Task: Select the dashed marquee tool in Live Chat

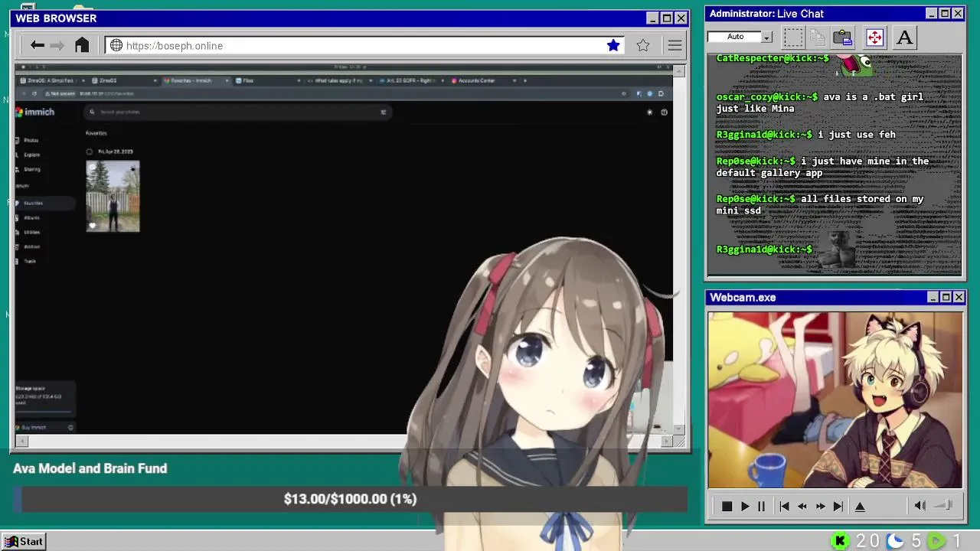Action: (x=793, y=37)
